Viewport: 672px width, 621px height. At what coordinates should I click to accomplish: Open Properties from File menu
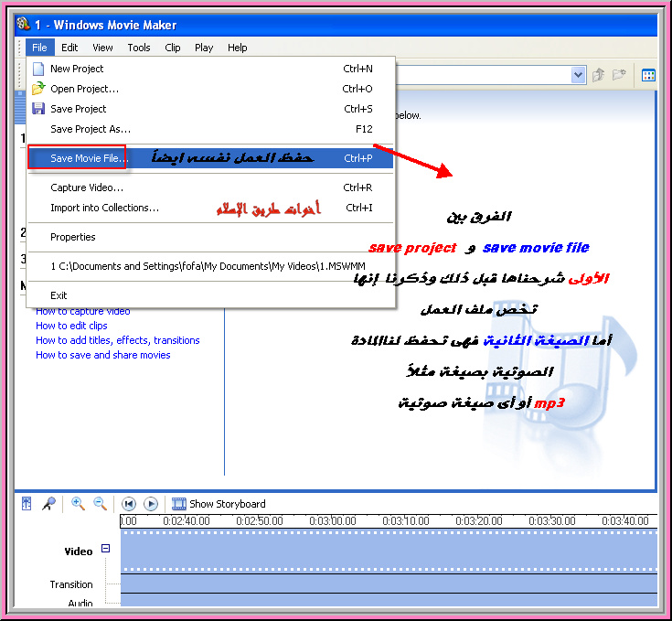click(x=211, y=237)
